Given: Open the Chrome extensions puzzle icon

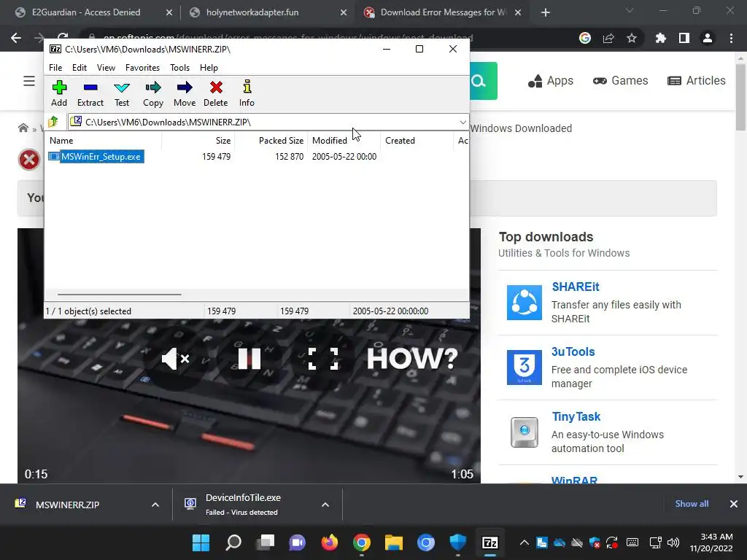Looking at the screenshot, I should 661,38.
